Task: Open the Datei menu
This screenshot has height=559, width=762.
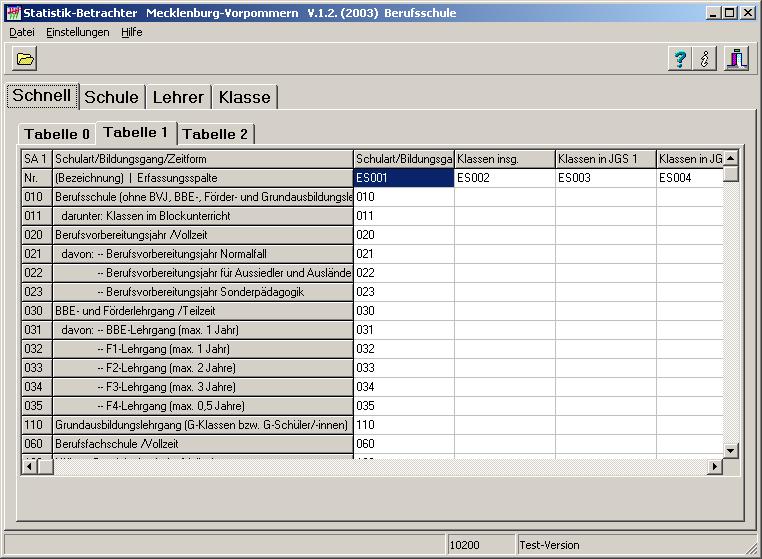Action: (22, 32)
